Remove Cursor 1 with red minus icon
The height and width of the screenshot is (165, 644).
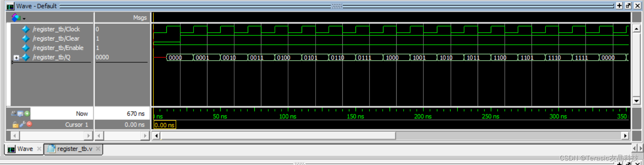tap(29, 124)
